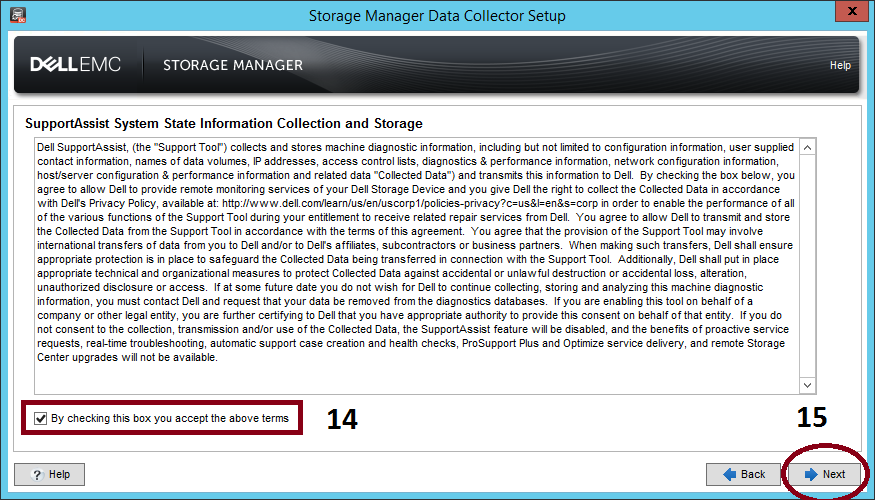Click the blue left arrow icon on Back
The image size is (875, 500).
[x=729, y=474]
